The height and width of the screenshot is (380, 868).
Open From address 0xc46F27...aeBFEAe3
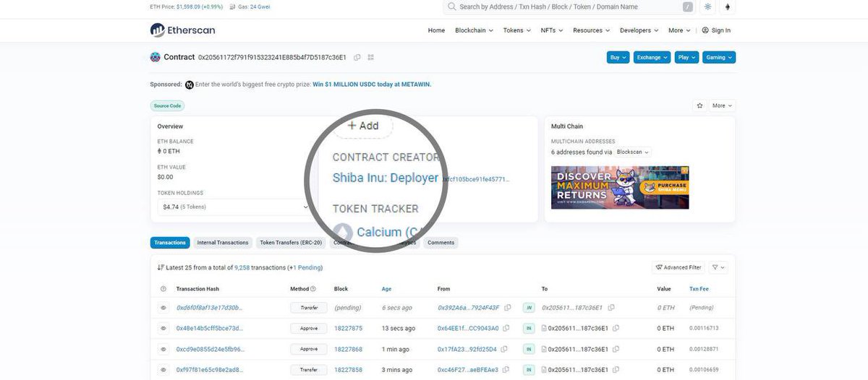coord(469,370)
